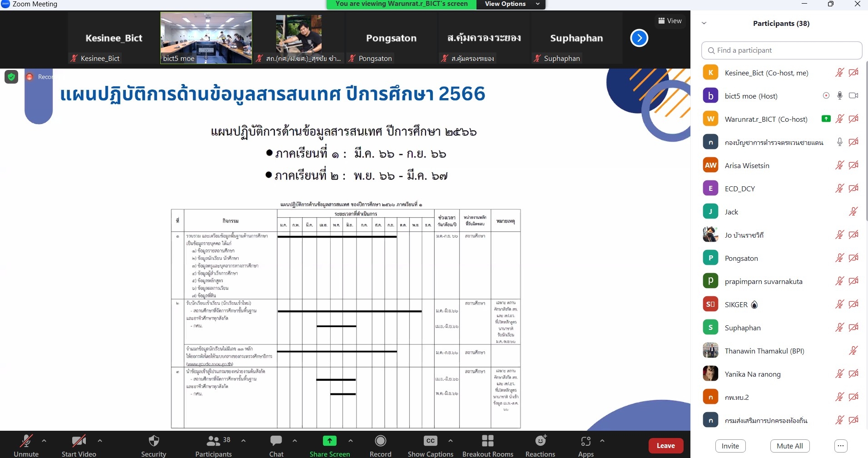
Task: Click camera-off icon for Yanika Na ranong
Action: [853, 374]
